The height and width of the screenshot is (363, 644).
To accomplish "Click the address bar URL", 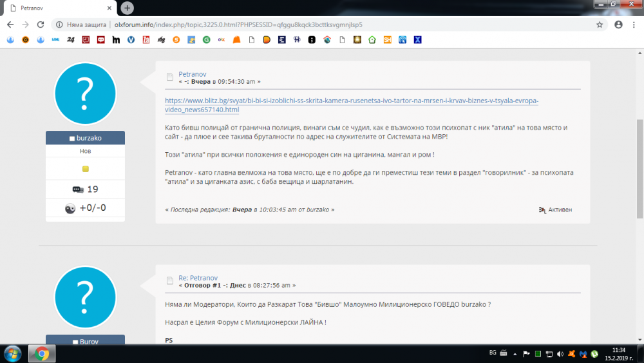I will tap(238, 25).
